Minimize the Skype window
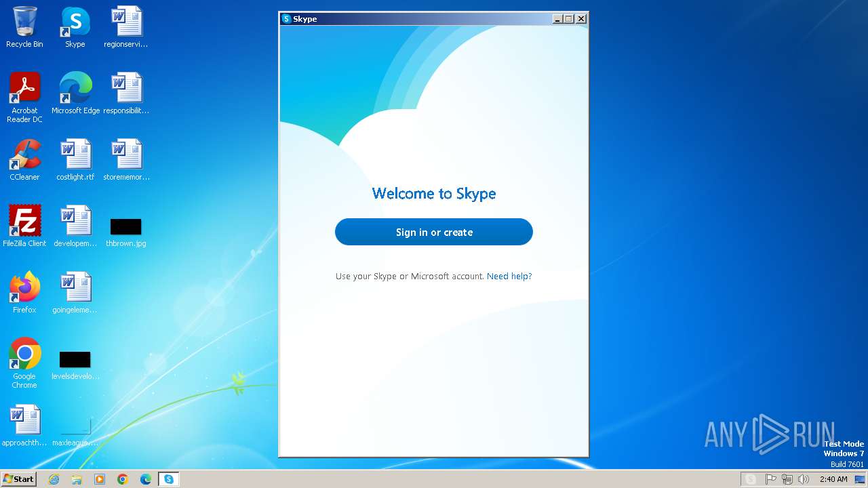Image resolution: width=868 pixels, height=488 pixels. pyautogui.click(x=557, y=19)
